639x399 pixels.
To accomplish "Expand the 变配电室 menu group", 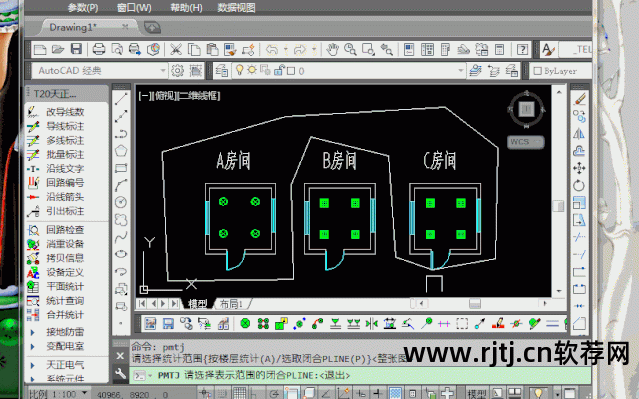I will click(65, 346).
